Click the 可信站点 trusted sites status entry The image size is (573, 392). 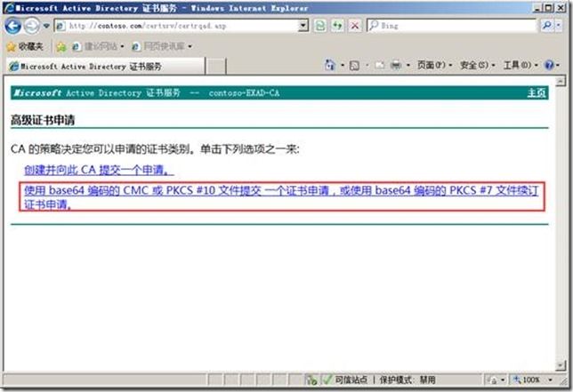[351, 380]
